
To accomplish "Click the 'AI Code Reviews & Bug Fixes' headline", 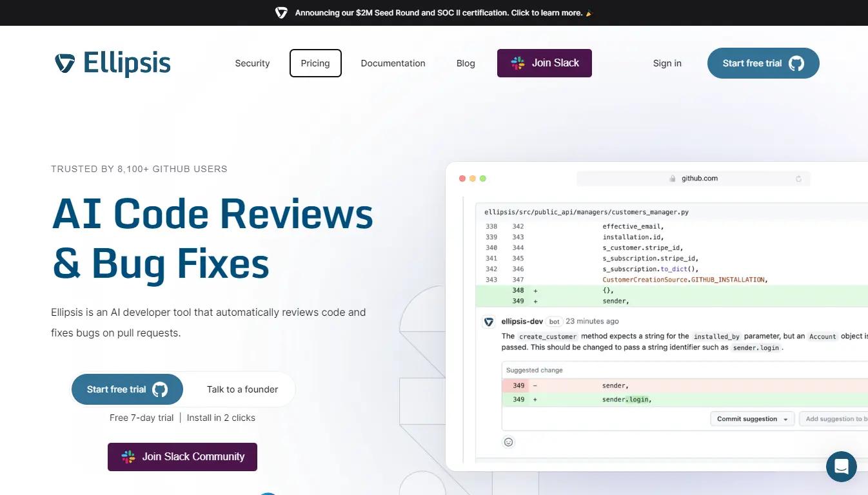I will pyautogui.click(x=212, y=238).
